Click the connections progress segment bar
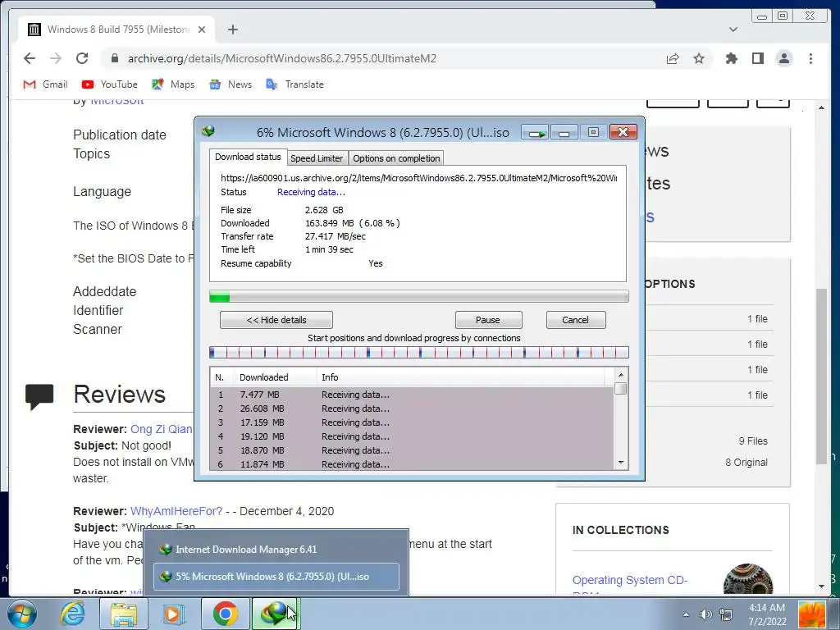The image size is (840, 630). pos(418,353)
